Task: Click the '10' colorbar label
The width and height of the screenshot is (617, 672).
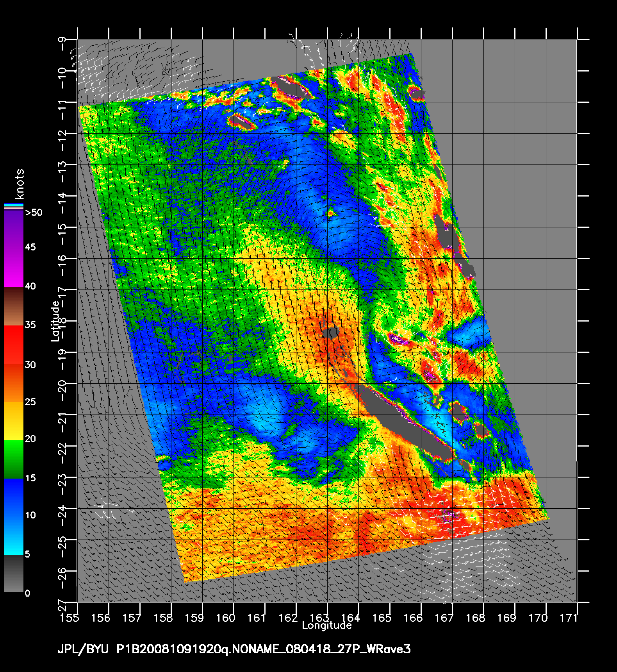Action: tap(30, 515)
